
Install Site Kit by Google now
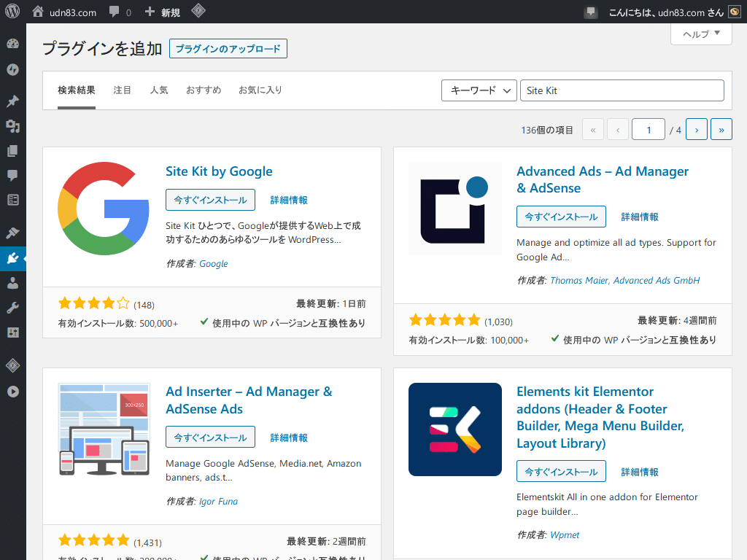pos(210,200)
